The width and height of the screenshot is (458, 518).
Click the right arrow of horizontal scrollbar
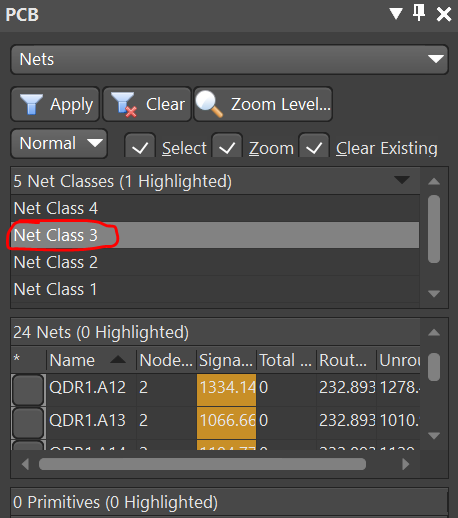point(405,464)
